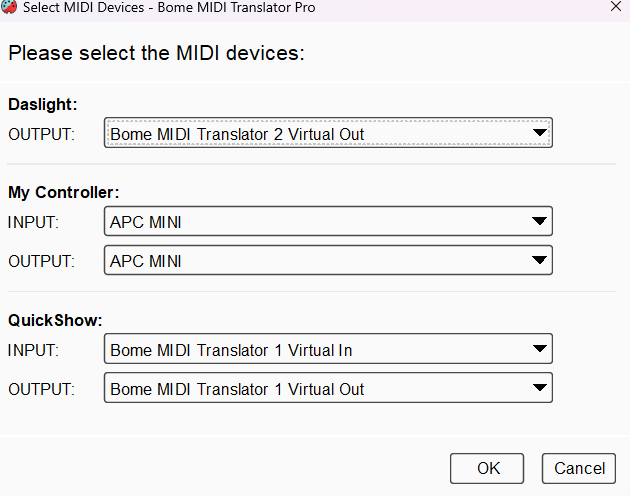Confirm device selection with OK
The height and width of the screenshot is (496, 630).
487,468
